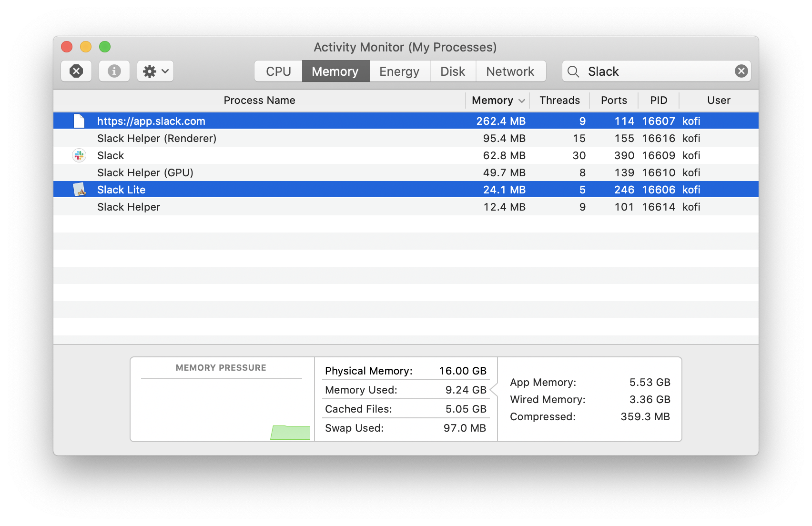This screenshot has width=812, height=526.
Task: Clear the Slack search text
Action: pyautogui.click(x=741, y=71)
